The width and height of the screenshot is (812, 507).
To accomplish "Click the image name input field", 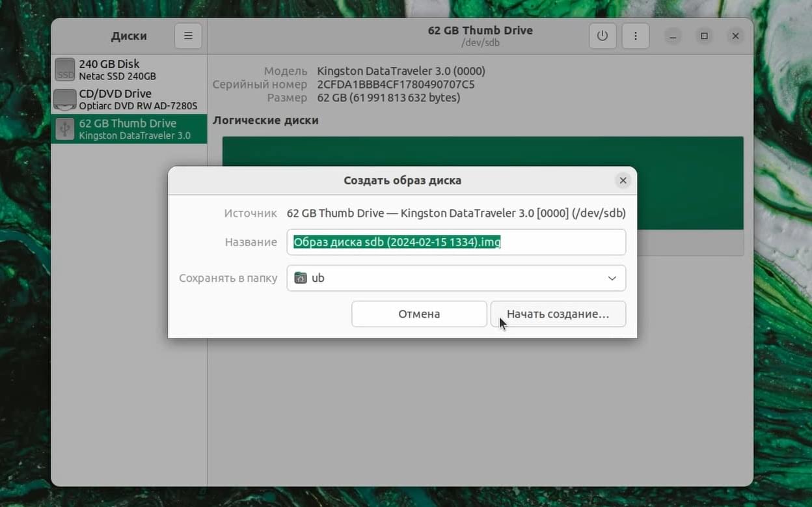I will pos(456,242).
